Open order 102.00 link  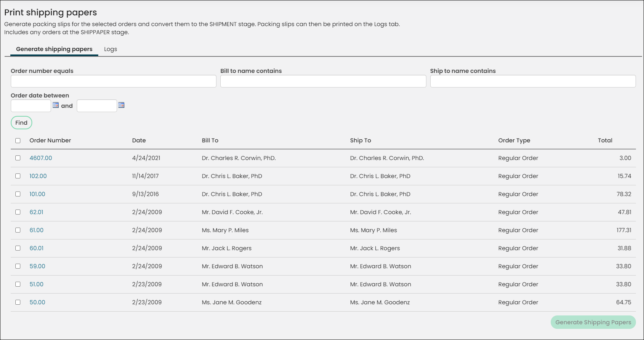[x=38, y=176]
